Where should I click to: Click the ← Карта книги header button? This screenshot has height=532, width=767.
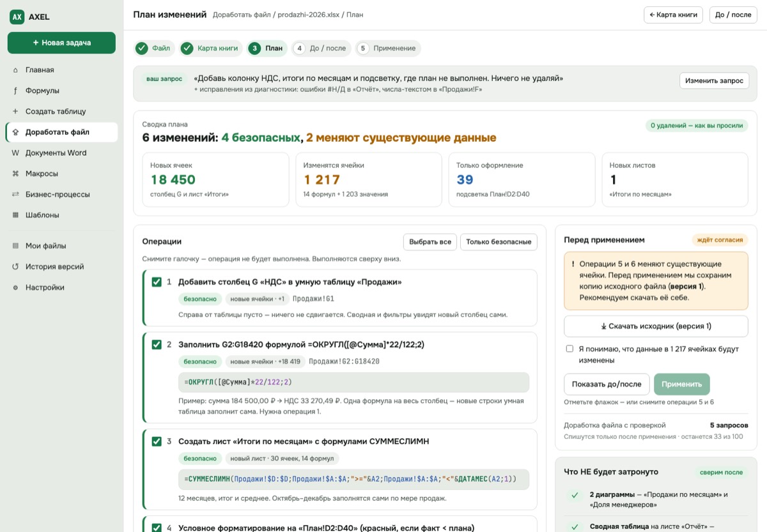point(673,15)
